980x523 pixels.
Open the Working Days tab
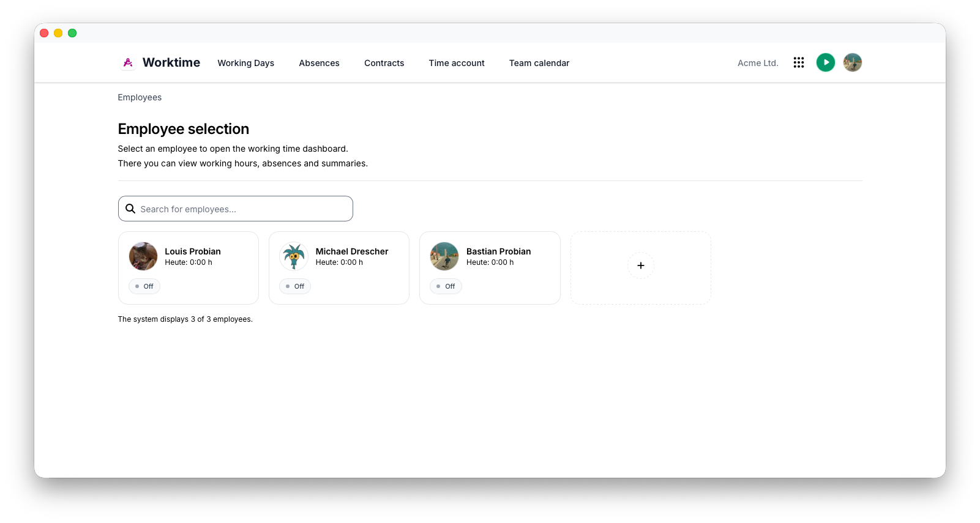click(x=246, y=63)
